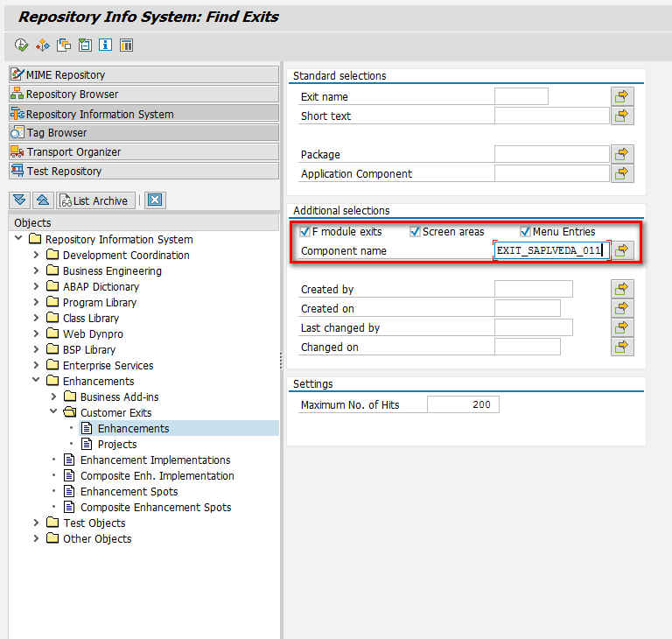Screen dimensions: 672x639
Task: Click the Execute clock icon in toolbar
Action: (x=21, y=45)
